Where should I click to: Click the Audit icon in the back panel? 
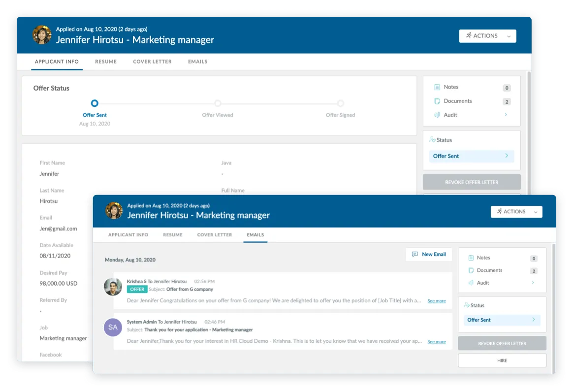tap(437, 115)
